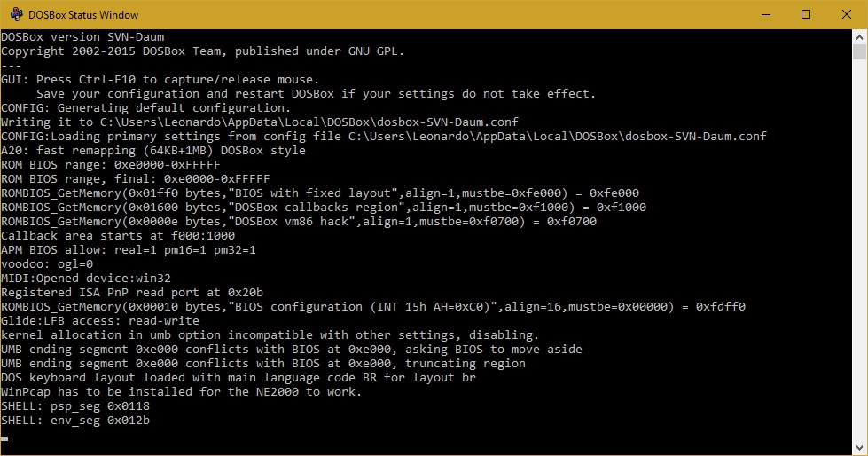
Task: Click the "GUI: Press Ctrl-F10" message line
Action: pyautogui.click(x=160, y=79)
